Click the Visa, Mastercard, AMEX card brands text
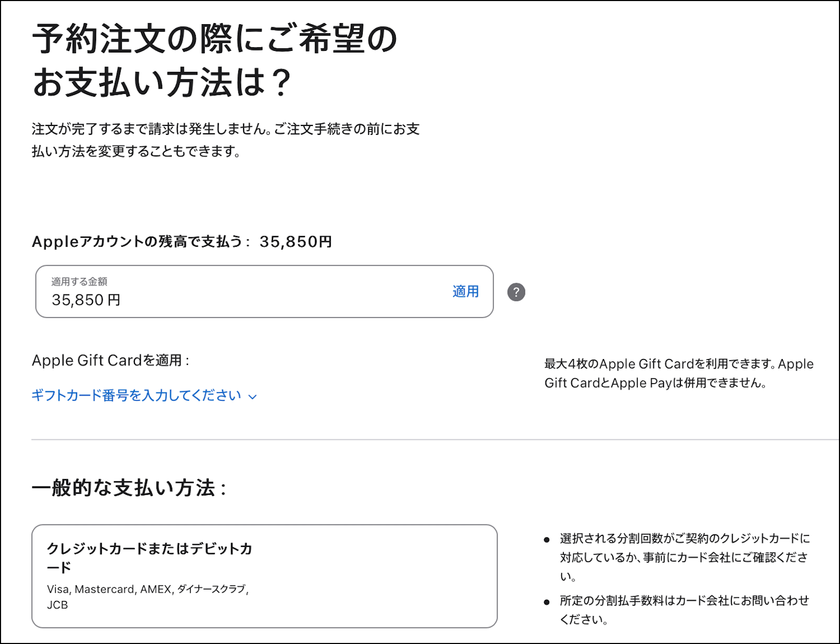 pos(148,597)
